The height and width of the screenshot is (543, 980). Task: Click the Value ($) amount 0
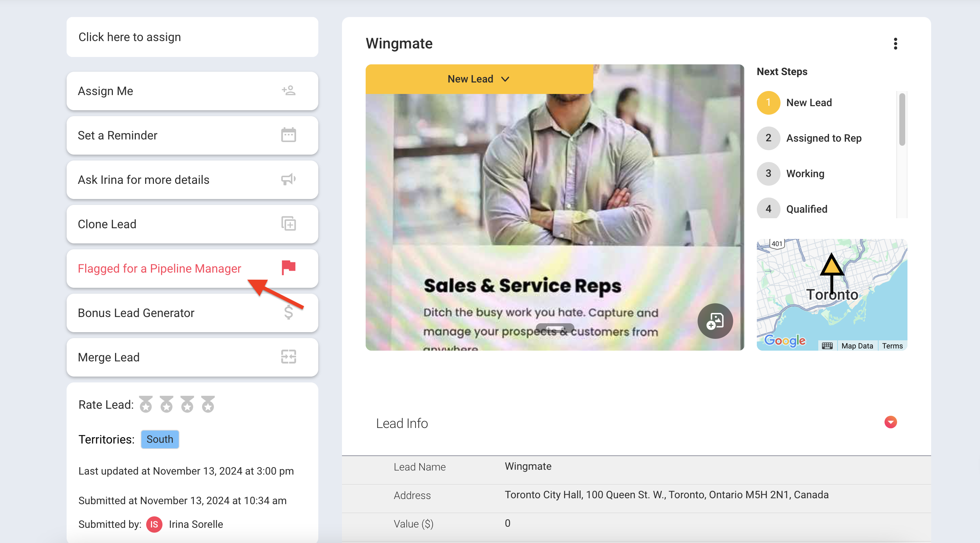pos(507,523)
